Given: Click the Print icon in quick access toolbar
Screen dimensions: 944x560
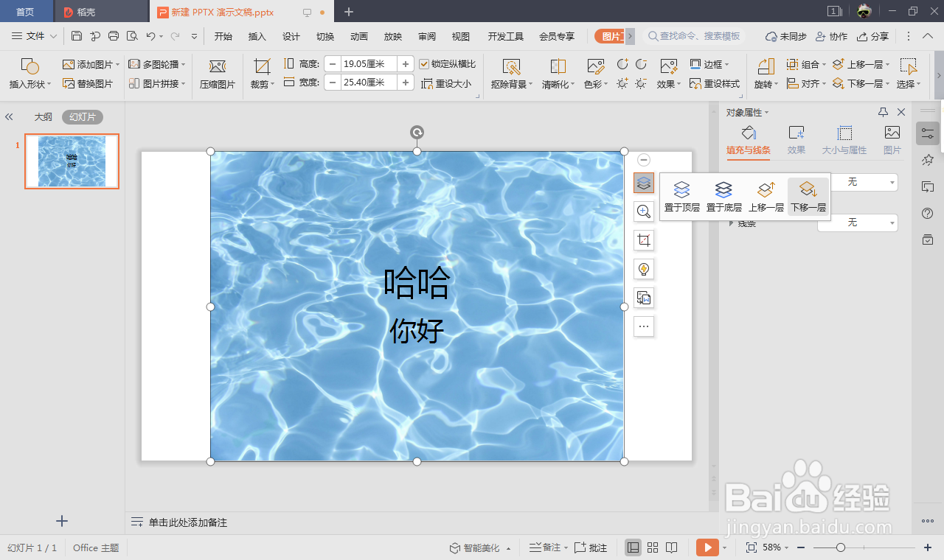Looking at the screenshot, I should click(114, 36).
